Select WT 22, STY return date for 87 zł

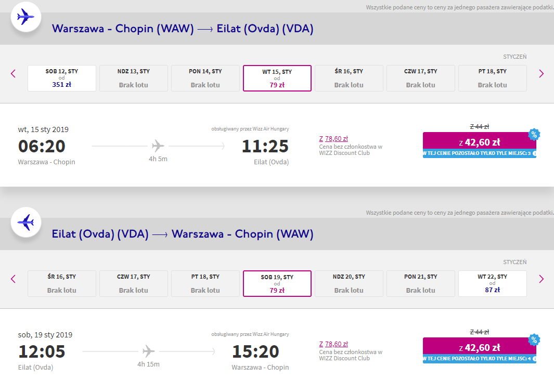492,283
